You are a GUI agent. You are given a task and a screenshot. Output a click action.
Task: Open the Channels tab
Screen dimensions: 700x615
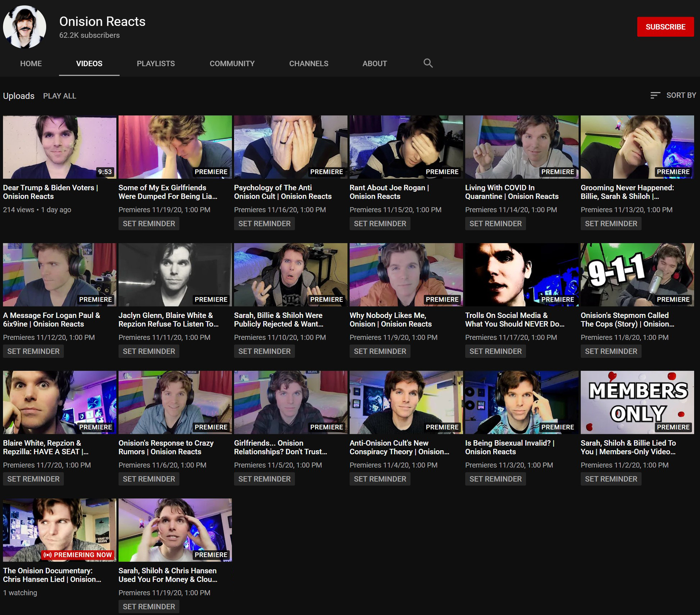[x=309, y=64]
